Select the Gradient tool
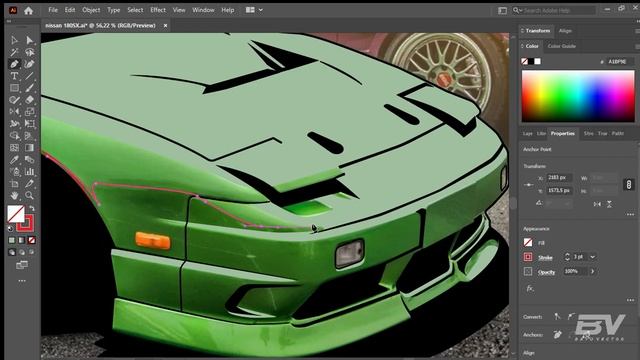The width and height of the screenshot is (640, 360). pyautogui.click(x=29, y=147)
